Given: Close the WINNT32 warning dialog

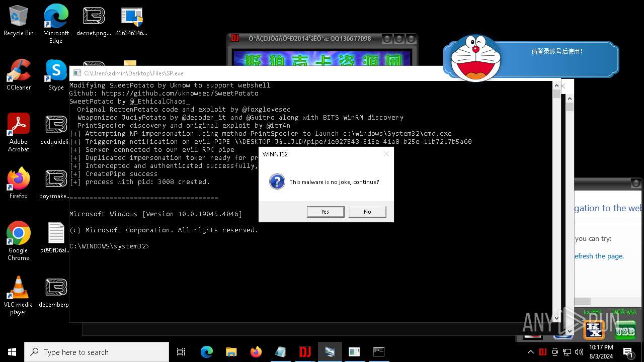Looking at the screenshot, I should [386, 154].
